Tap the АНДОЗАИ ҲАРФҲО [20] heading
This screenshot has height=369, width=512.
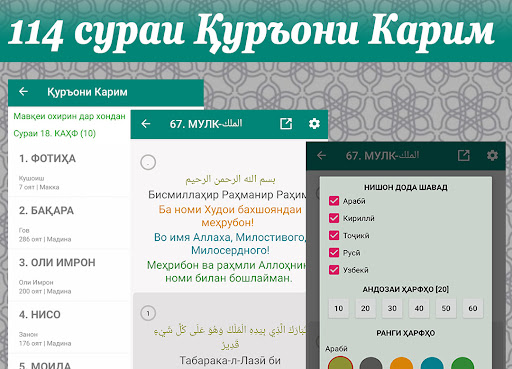(x=406, y=289)
